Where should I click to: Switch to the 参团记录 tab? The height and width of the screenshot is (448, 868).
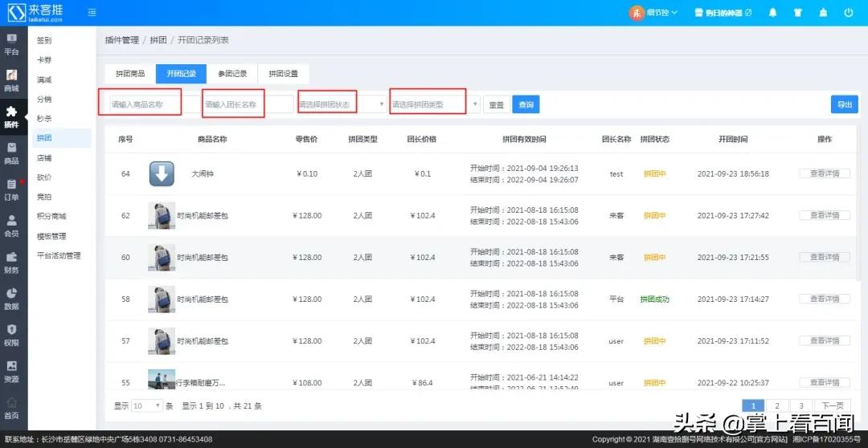pos(232,74)
